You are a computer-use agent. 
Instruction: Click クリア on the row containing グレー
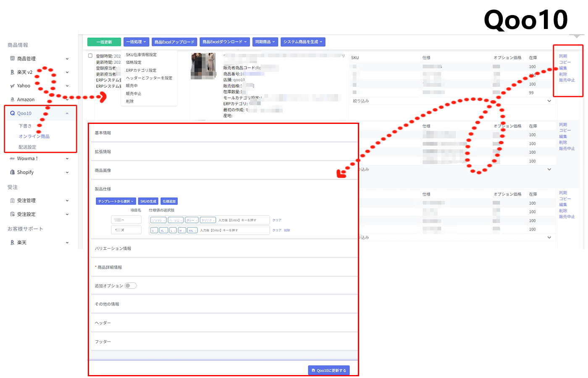[x=277, y=220]
